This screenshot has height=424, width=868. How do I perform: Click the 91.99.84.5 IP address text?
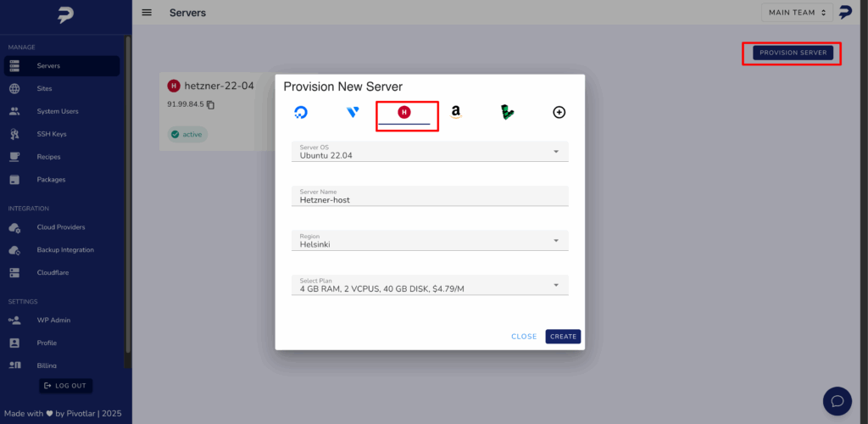(x=186, y=104)
